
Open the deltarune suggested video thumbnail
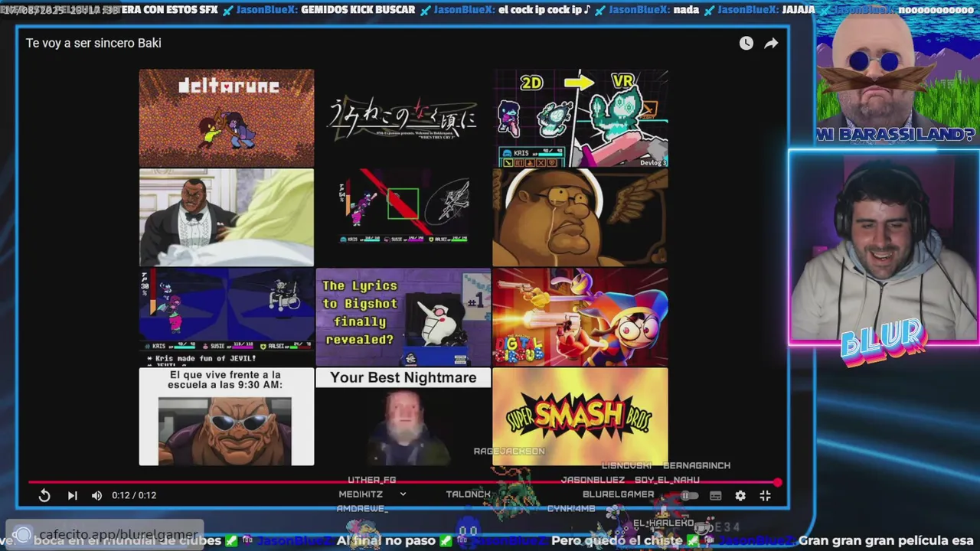pyautogui.click(x=227, y=118)
